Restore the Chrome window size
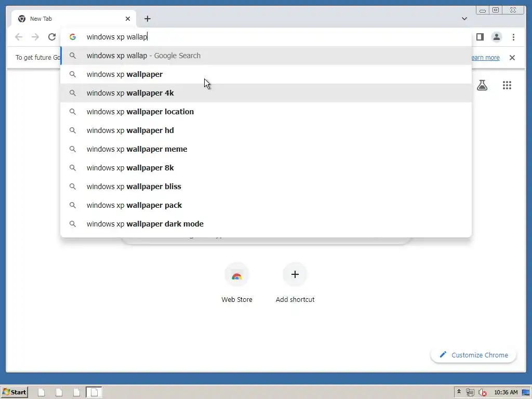The image size is (532, 399). tap(495, 10)
